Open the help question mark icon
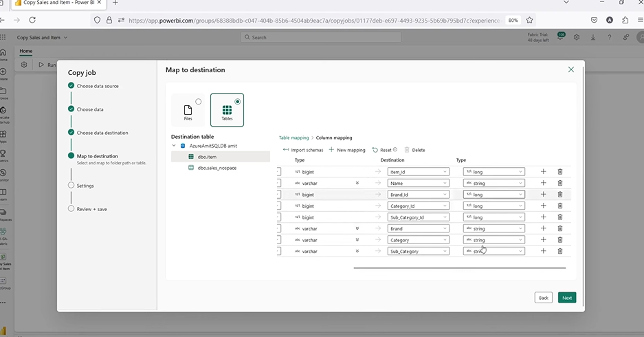This screenshot has width=644, height=337. (x=610, y=37)
